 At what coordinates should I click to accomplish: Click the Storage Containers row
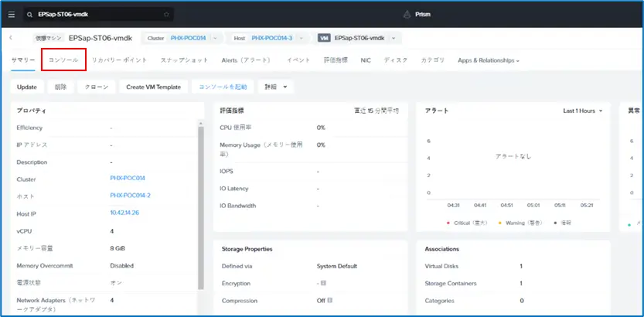513,283
